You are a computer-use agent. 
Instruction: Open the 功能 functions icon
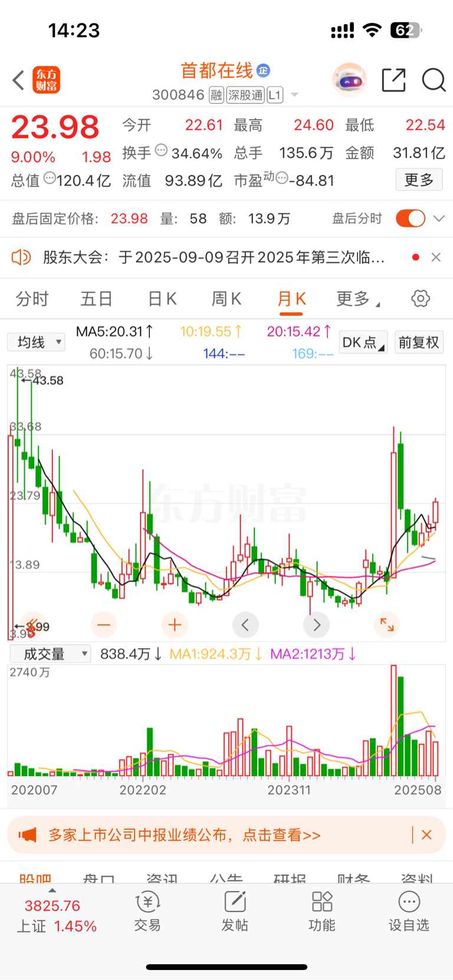coord(321,911)
